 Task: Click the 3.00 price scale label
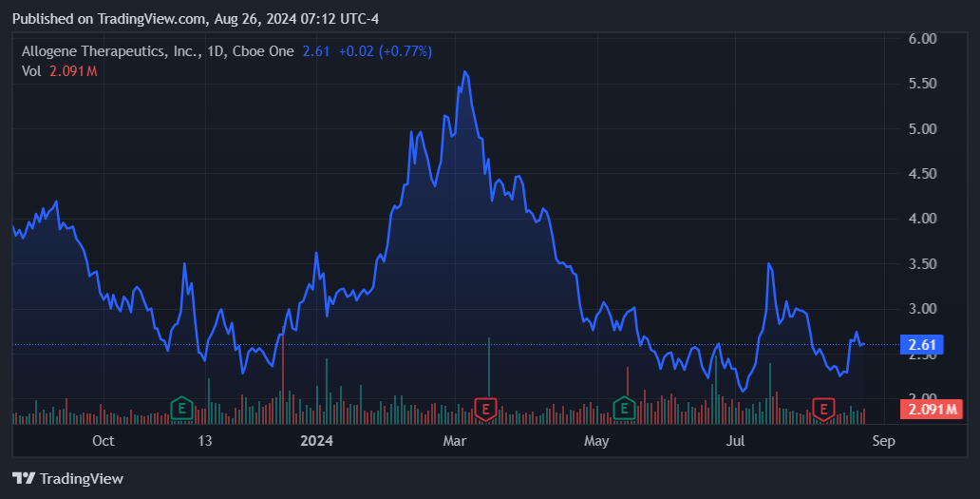tap(922, 309)
